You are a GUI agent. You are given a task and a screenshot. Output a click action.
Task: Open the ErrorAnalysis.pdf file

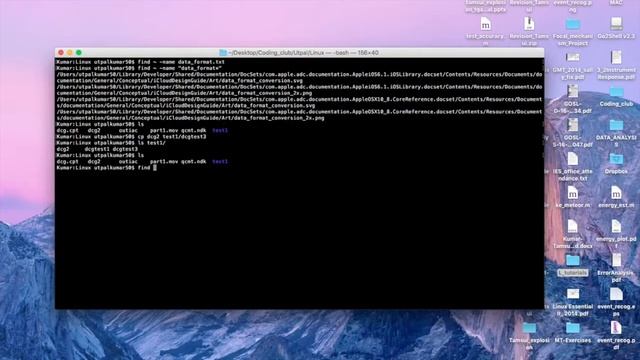(616, 260)
